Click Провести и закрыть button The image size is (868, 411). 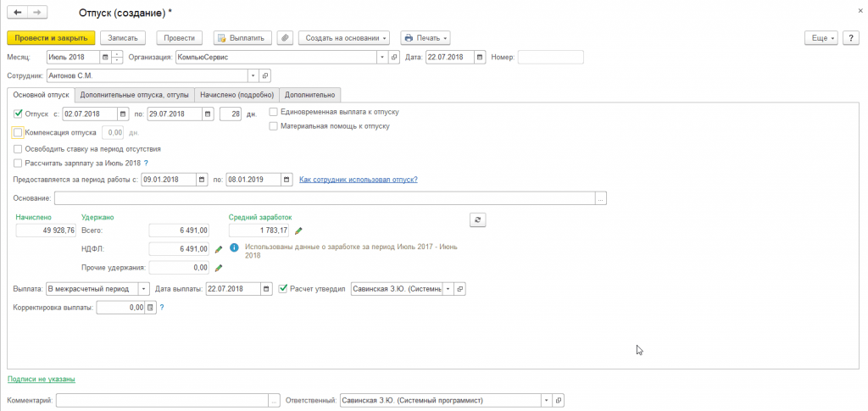pos(51,38)
